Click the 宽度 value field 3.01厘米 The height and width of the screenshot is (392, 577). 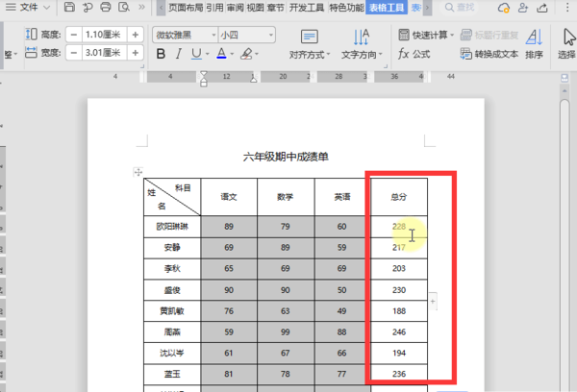(x=104, y=53)
